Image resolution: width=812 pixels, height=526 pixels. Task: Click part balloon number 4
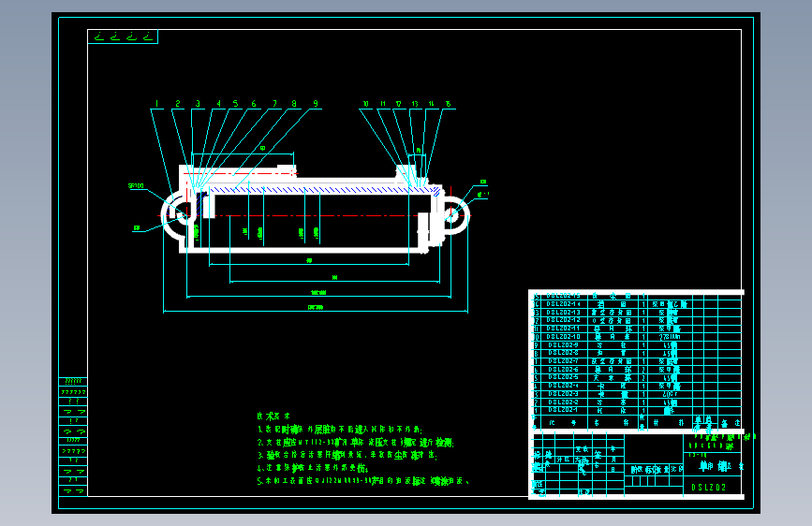pyautogui.click(x=219, y=104)
